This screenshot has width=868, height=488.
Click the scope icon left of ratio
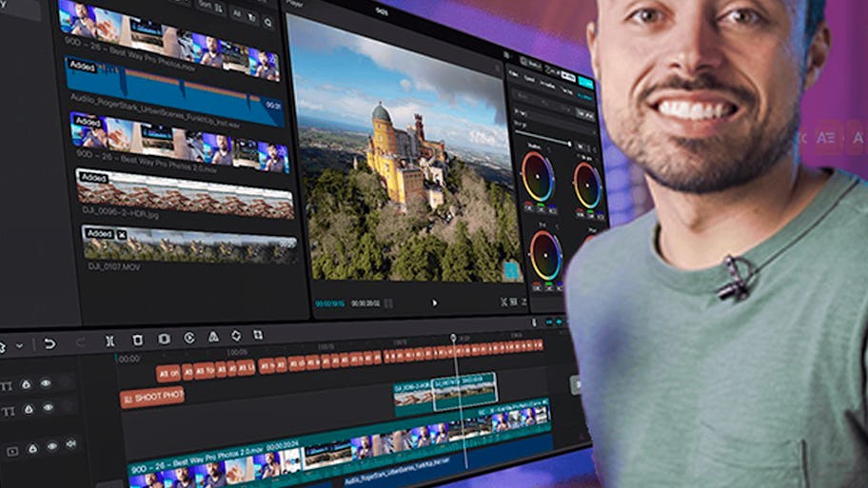pos(503,303)
